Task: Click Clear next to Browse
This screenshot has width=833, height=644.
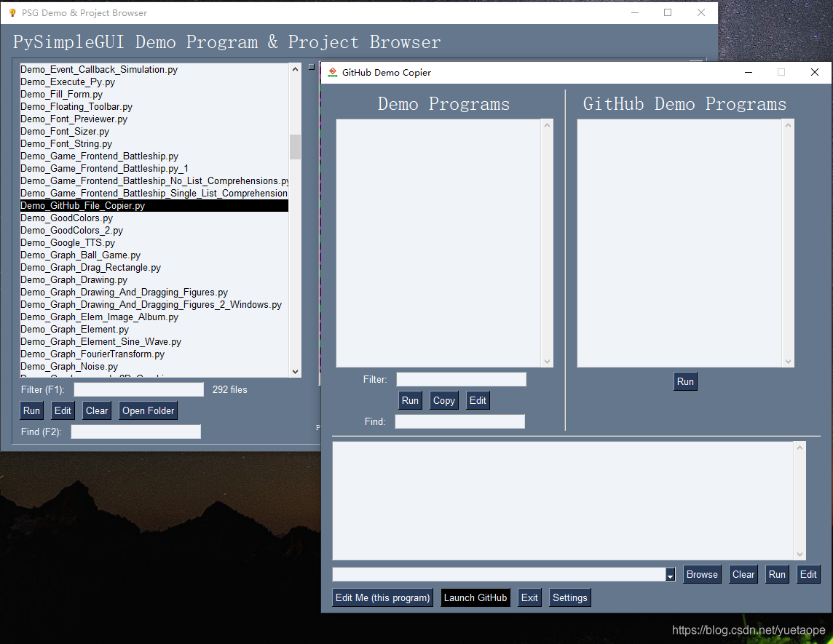Action: (743, 574)
